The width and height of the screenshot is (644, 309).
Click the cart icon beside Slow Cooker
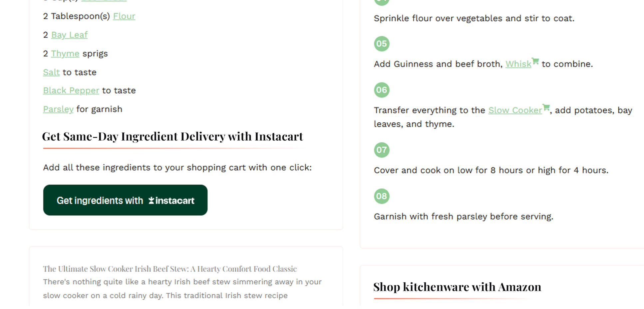point(546,107)
